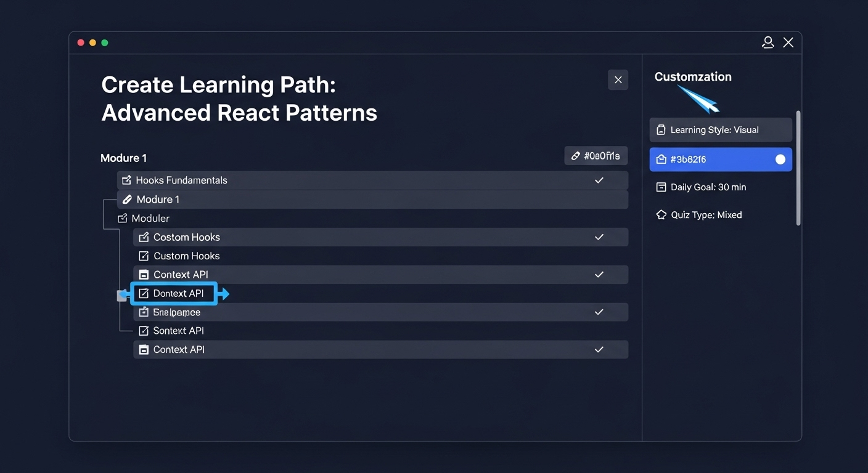Open the user profile icon
This screenshot has height=473, width=868.
(768, 42)
